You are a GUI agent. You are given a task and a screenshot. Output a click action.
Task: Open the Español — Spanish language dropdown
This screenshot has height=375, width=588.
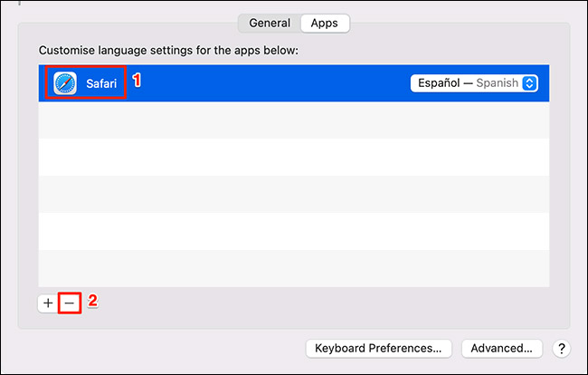474,83
